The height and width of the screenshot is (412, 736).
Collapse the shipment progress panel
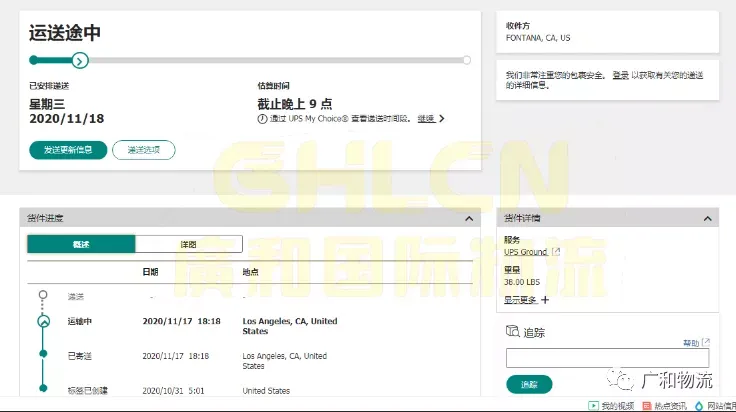click(468, 219)
